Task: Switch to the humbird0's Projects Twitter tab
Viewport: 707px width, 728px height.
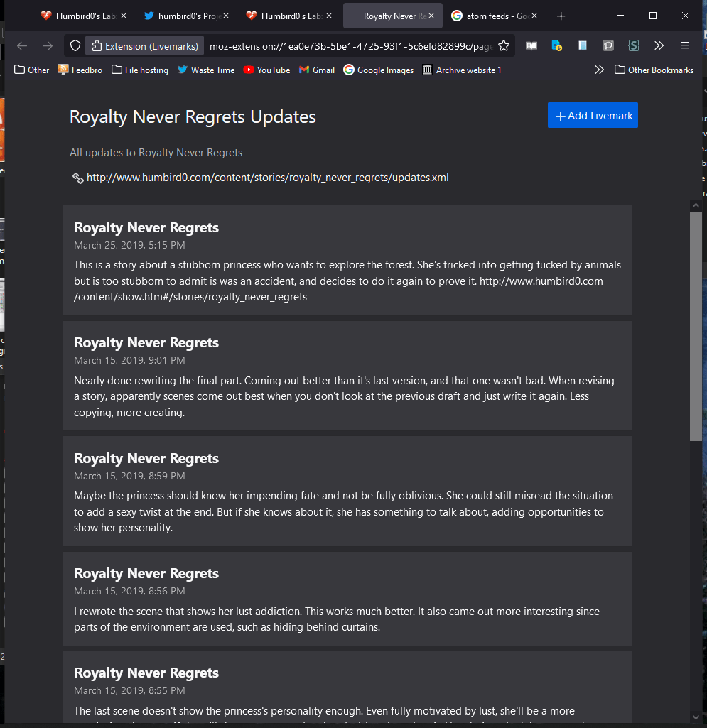Action: coord(185,16)
